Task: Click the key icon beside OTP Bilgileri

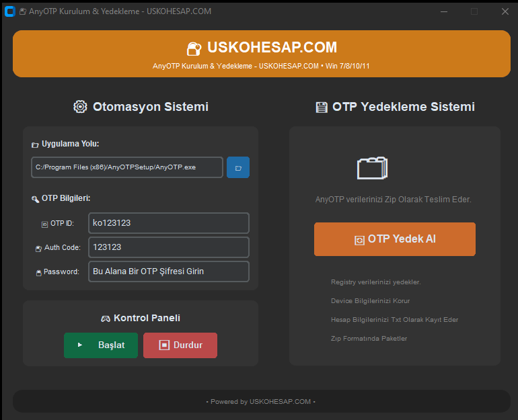Action: pos(36,199)
